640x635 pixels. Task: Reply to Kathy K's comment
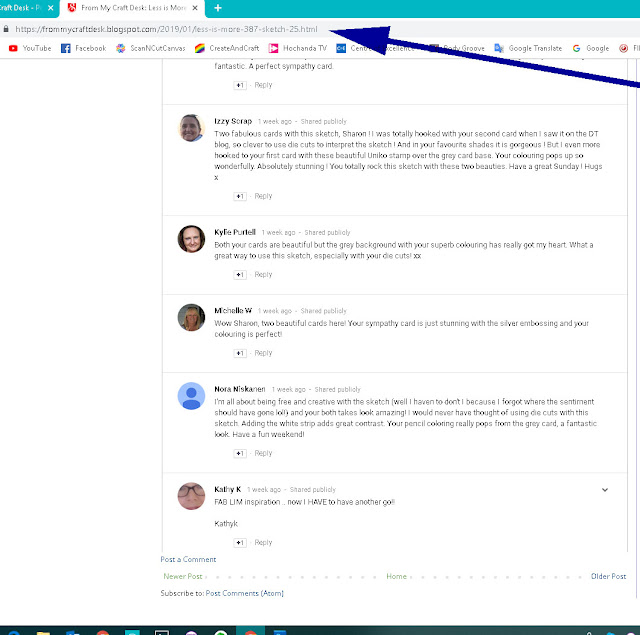(263, 542)
